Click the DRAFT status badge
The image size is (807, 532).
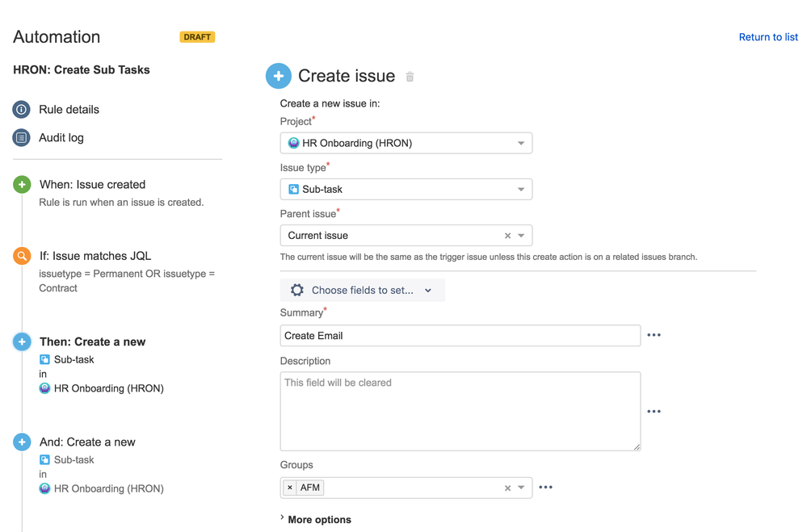pyautogui.click(x=197, y=37)
